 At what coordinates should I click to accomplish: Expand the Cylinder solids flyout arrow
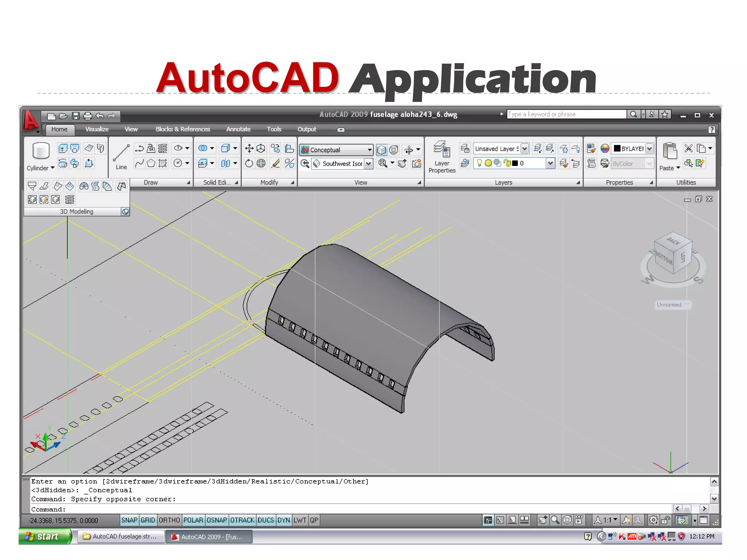pyautogui.click(x=53, y=168)
